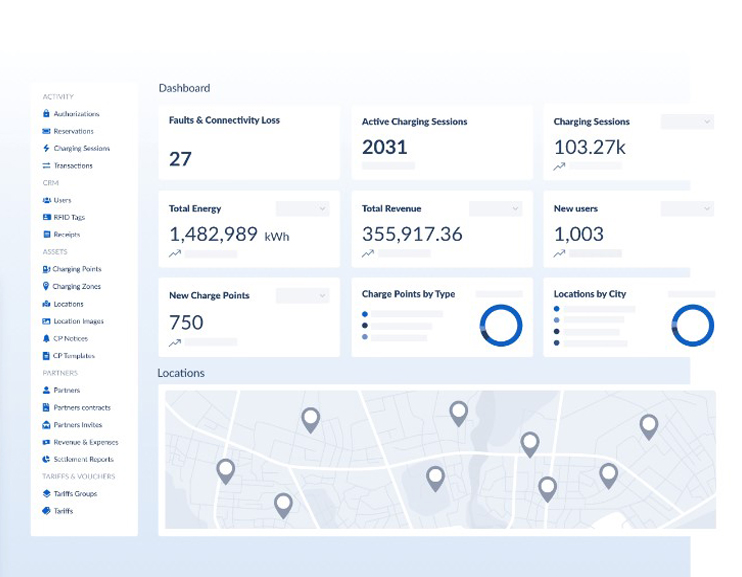
Task: Open Authorizations in the sidebar menu
Action: 76,114
